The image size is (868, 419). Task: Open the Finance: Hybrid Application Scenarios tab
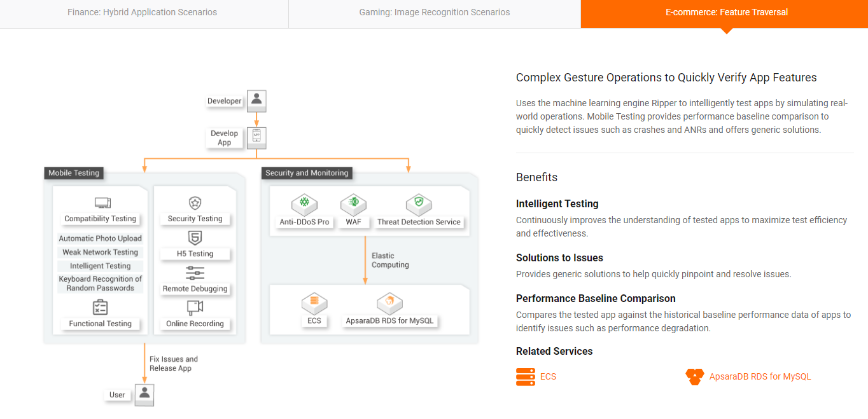(144, 13)
